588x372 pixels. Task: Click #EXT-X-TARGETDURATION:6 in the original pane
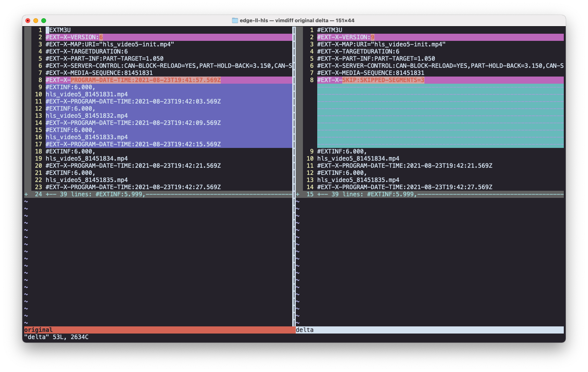pyautogui.click(x=87, y=52)
